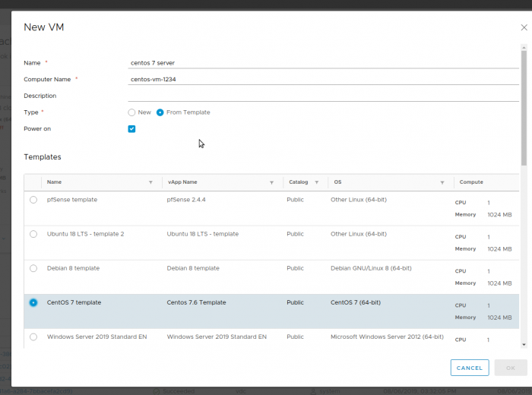This screenshot has width=532, height=395.
Task: Click 'Microsoft Windows Server 2012 (64-bit)' cell
Action: tap(387, 337)
